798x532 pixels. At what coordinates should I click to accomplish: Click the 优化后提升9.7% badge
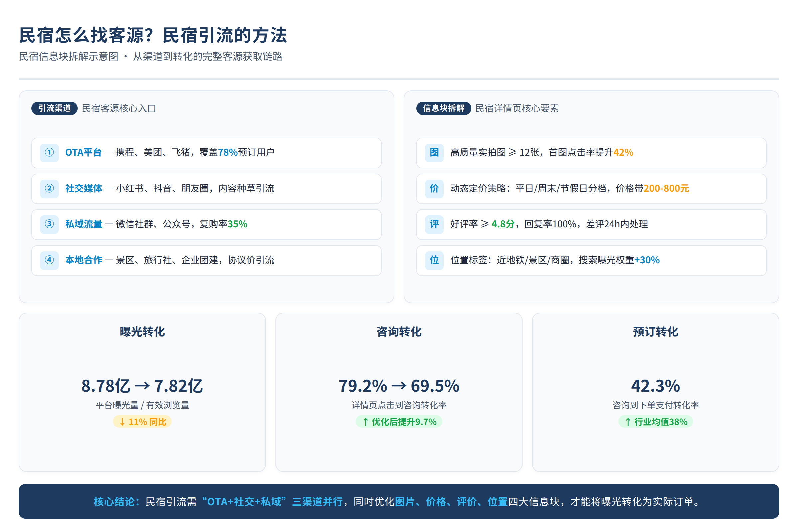[399, 422]
